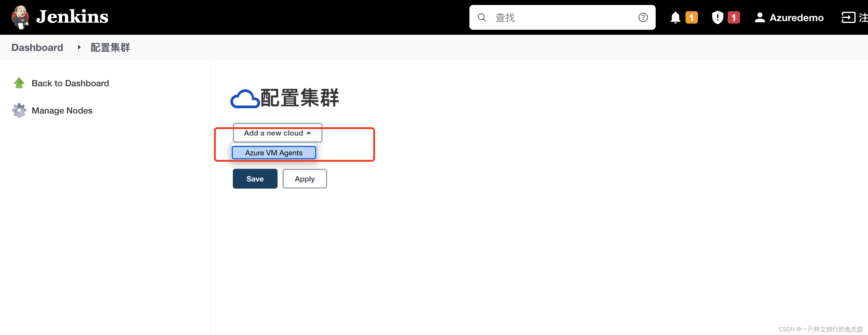
Task: Click the notification count badge 1
Action: (691, 17)
